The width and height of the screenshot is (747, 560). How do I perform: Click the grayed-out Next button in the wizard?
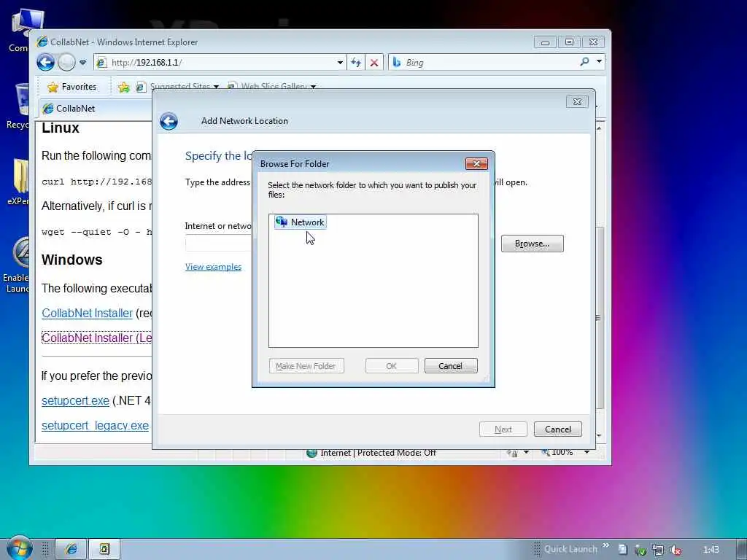[x=503, y=429]
